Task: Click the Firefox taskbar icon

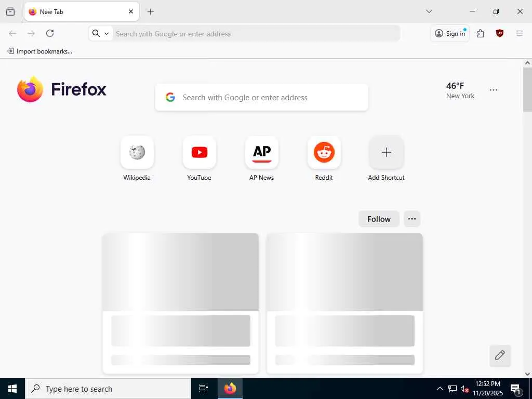Action: click(x=230, y=389)
